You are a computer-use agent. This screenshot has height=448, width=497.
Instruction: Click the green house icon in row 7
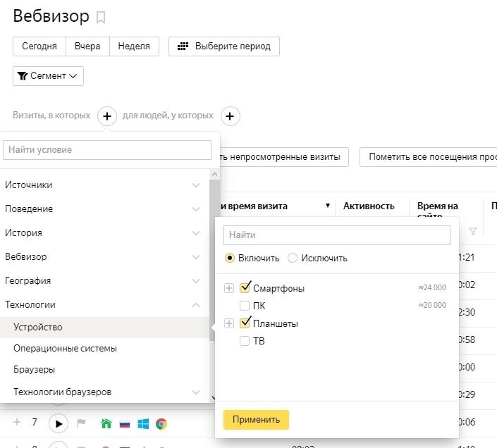[106, 423]
